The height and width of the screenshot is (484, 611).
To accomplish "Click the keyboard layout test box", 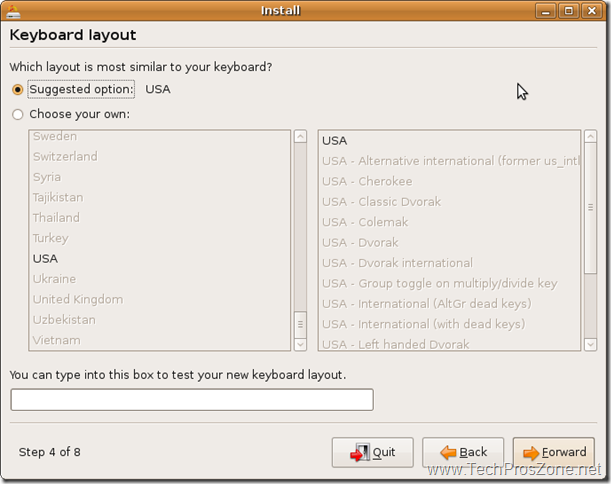I will 192,399.
